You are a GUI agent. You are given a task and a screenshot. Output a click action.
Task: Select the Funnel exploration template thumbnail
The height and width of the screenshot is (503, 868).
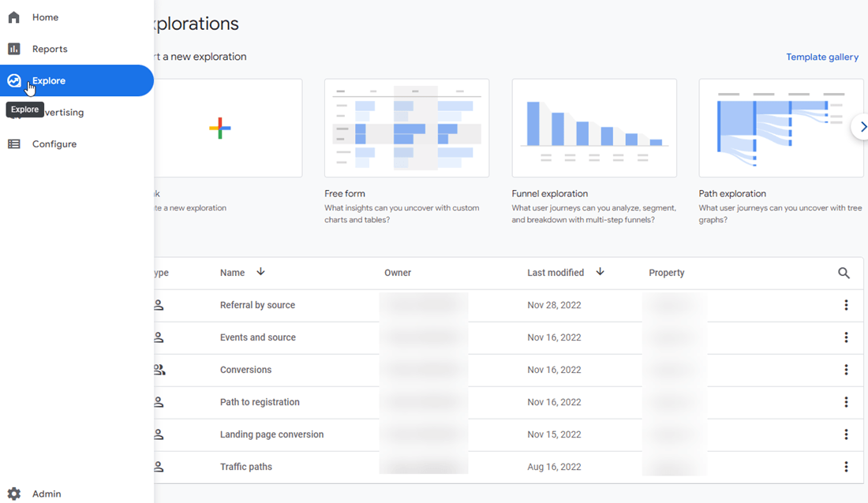pos(594,128)
